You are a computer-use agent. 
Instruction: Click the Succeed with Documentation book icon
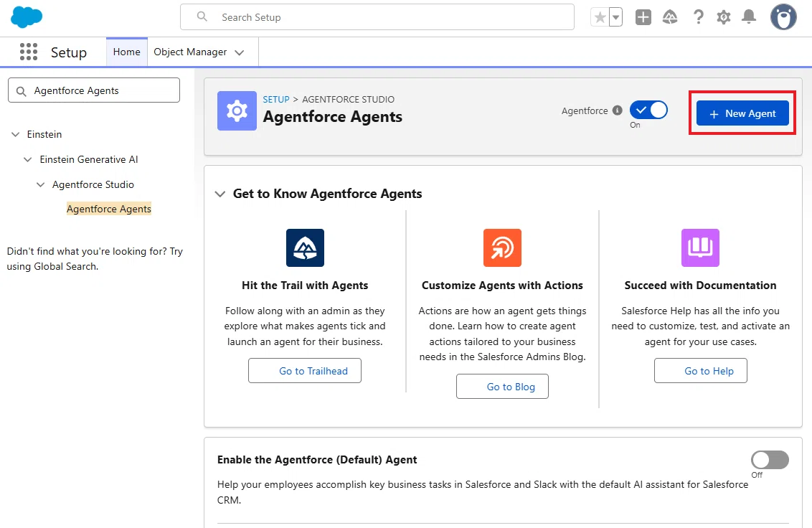700,247
